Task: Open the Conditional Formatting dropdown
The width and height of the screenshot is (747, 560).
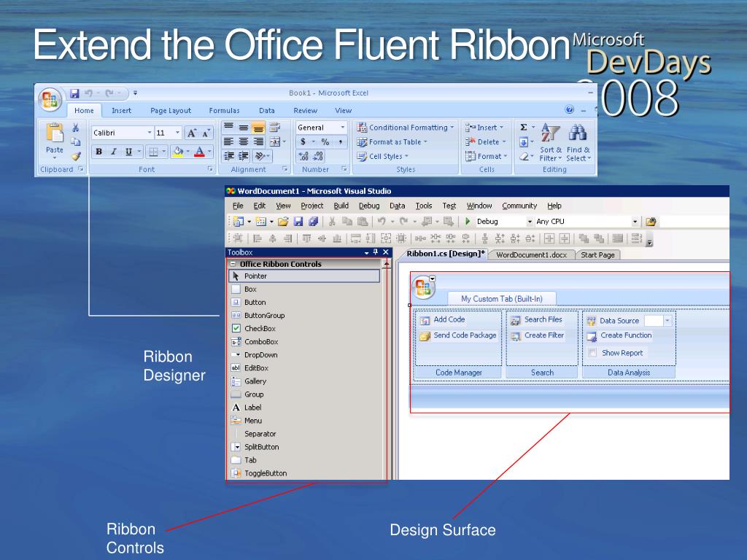Action: pos(406,128)
